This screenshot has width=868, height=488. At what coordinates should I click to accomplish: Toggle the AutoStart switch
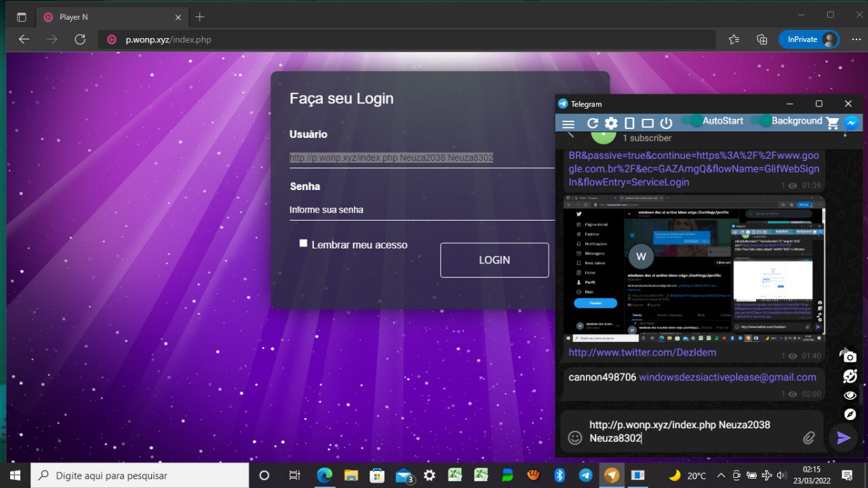point(691,121)
